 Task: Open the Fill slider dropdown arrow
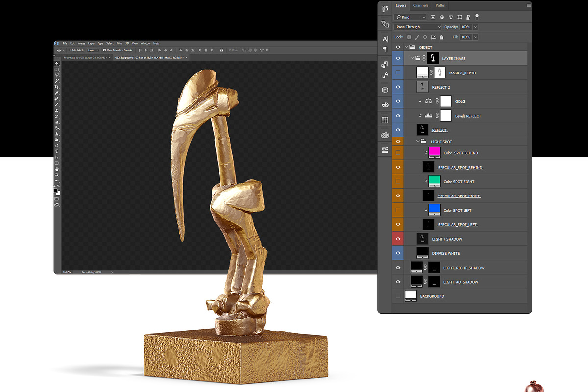(475, 37)
